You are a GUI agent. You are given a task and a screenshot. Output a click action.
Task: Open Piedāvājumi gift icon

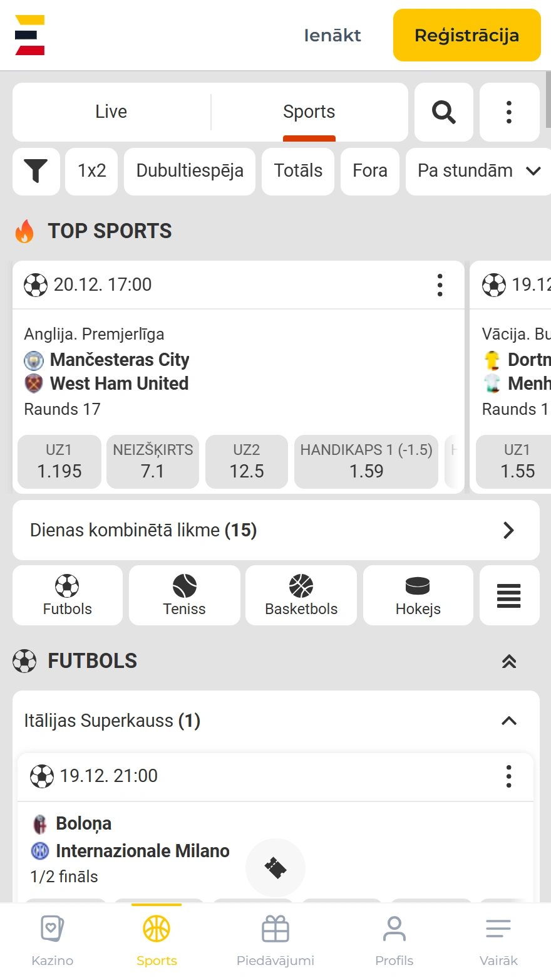tap(275, 941)
